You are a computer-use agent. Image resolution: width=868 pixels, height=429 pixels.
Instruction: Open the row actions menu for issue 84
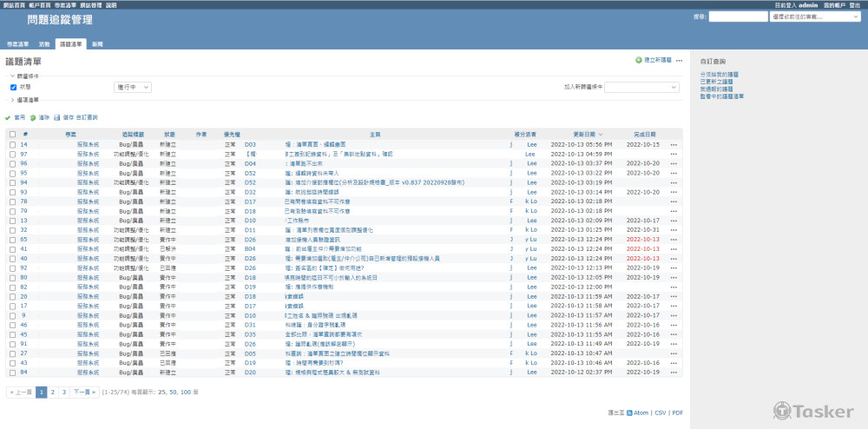[674, 372]
